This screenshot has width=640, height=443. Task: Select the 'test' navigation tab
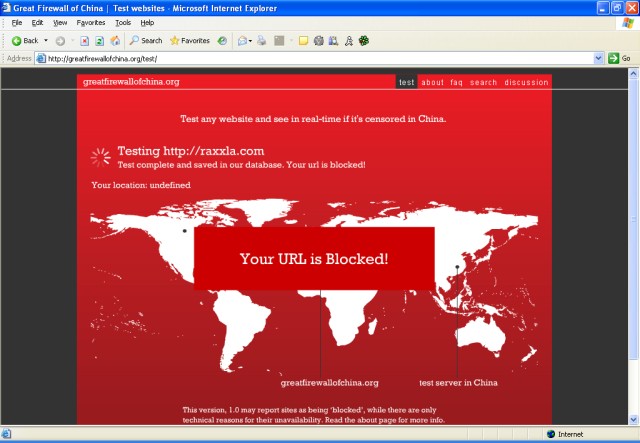[x=407, y=82]
